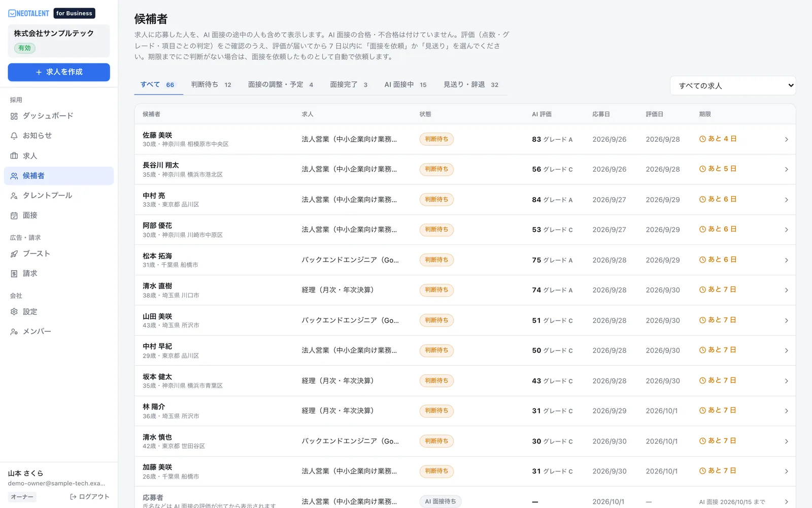Click the rocket icon for ブースト

14,254
